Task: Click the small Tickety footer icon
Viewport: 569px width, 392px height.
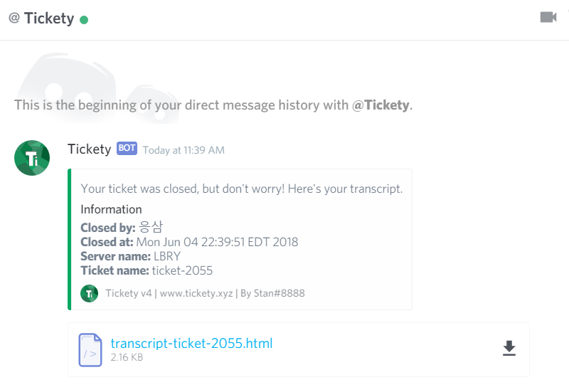Action: tap(90, 293)
